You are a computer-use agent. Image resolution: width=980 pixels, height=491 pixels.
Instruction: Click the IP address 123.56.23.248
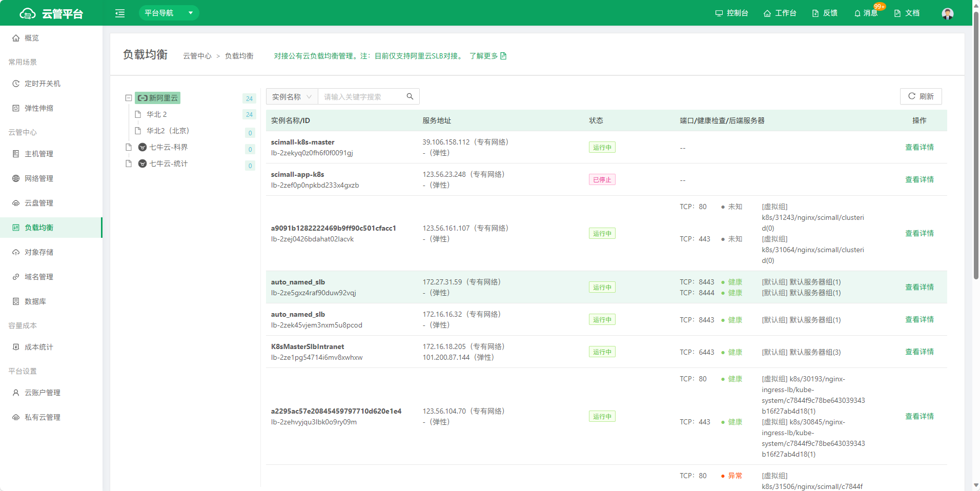tap(444, 174)
